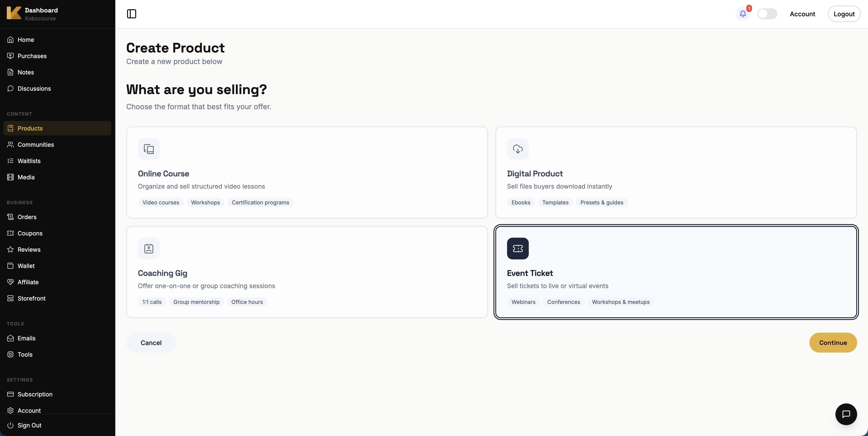
Task: Click the Logout button
Action: (844, 14)
